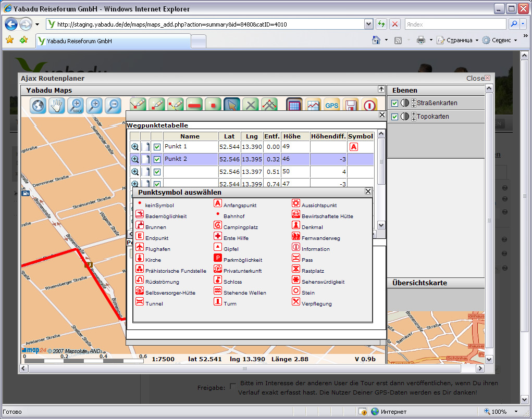Go back to the previous page
This screenshot has width=532, height=419.
pos(11,24)
